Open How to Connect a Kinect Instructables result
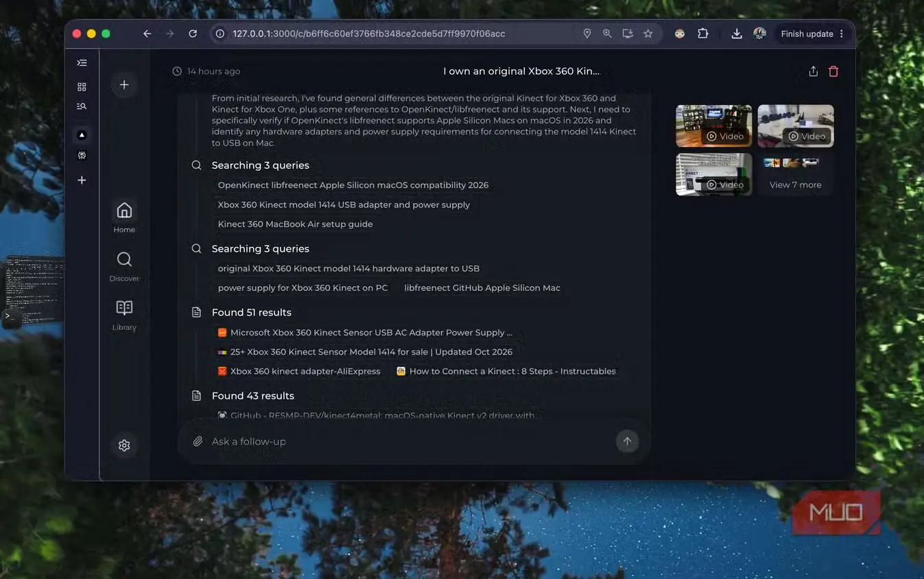The image size is (924, 579). (506, 371)
